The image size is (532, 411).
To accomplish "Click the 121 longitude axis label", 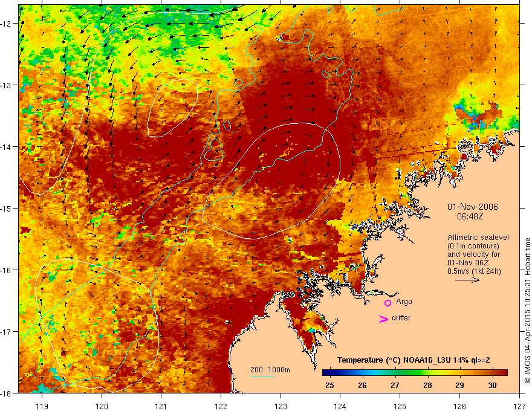I will click(161, 406).
